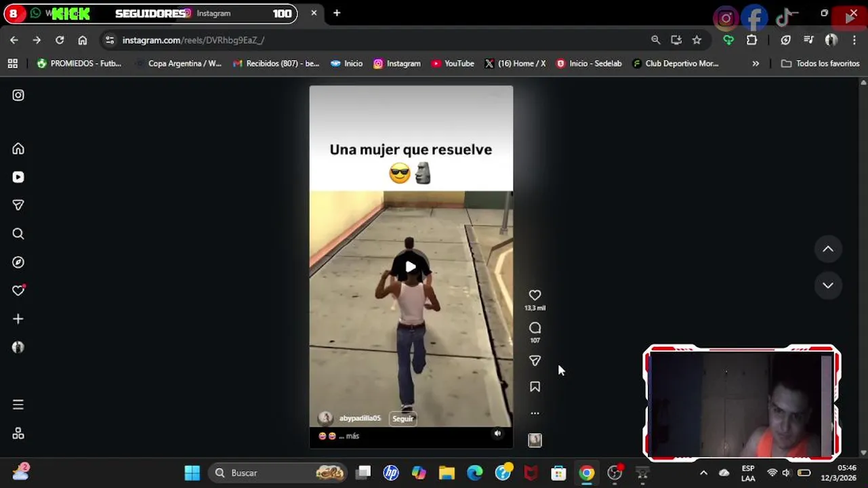The height and width of the screenshot is (488, 868).
Task: Open the Meta apps icon at sidebar bottom
Action: coord(18,433)
